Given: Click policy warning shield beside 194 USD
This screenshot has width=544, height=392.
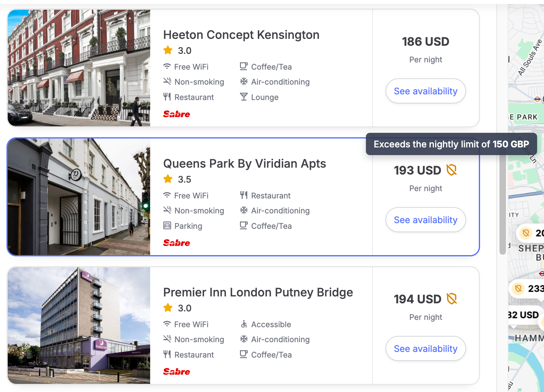Looking at the screenshot, I should coord(451,299).
